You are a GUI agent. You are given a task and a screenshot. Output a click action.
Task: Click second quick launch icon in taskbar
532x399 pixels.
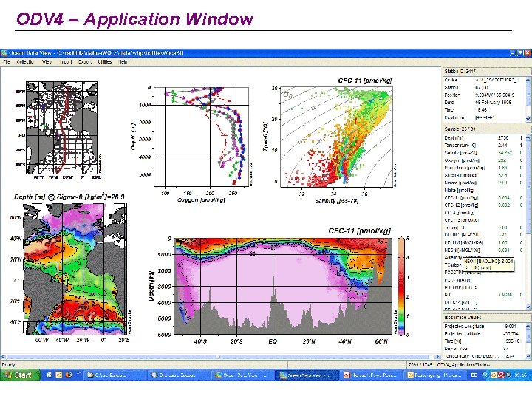(58, 375)
